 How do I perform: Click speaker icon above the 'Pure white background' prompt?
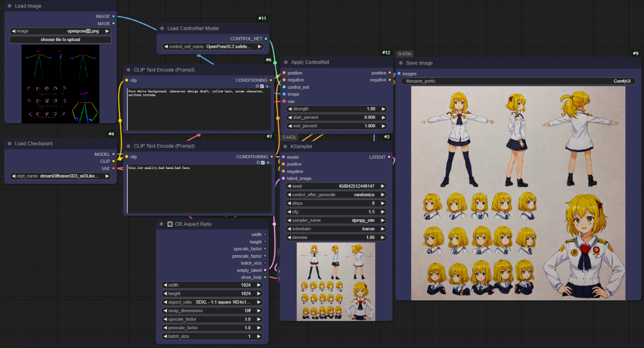[268, 87]
